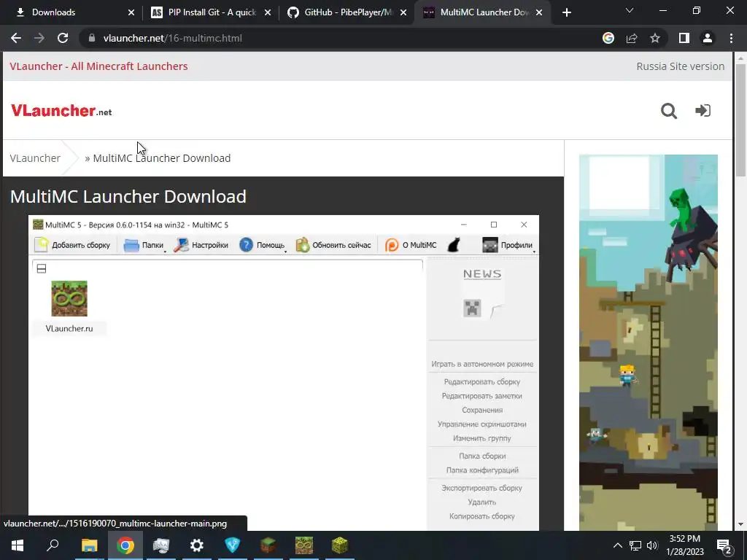The height and width of the screenshot is (560, 747).
Task: View site security lock info
Action: click(x=92, y=38)
